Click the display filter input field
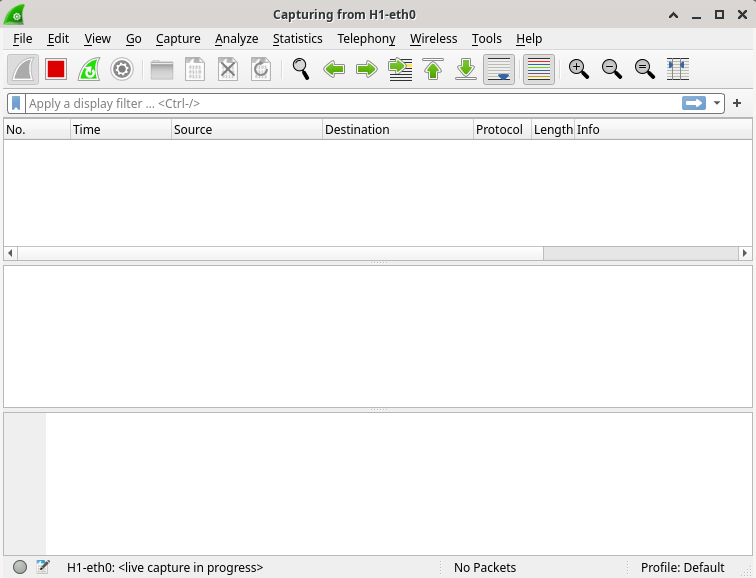 tap(353, 104)
